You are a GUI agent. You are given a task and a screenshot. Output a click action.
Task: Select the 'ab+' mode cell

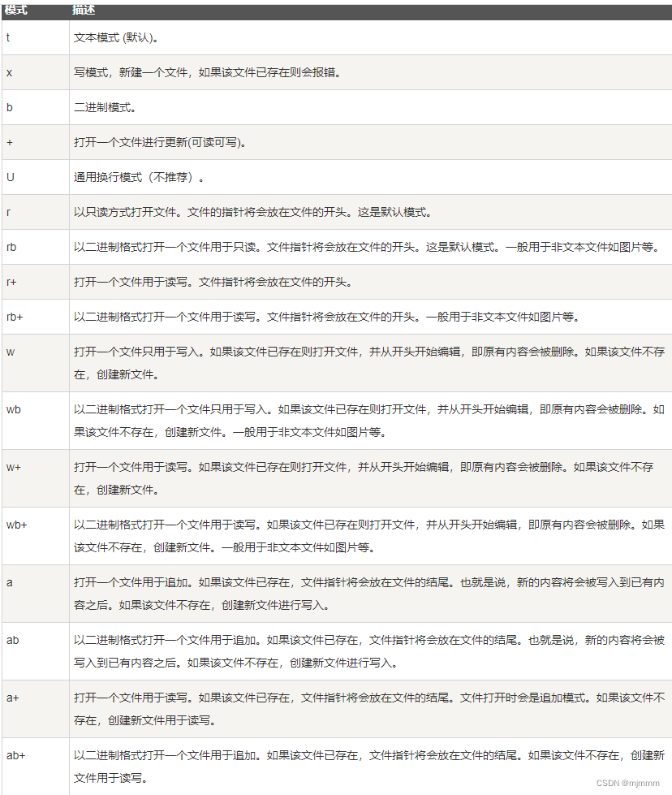click(x=36, y=767)
